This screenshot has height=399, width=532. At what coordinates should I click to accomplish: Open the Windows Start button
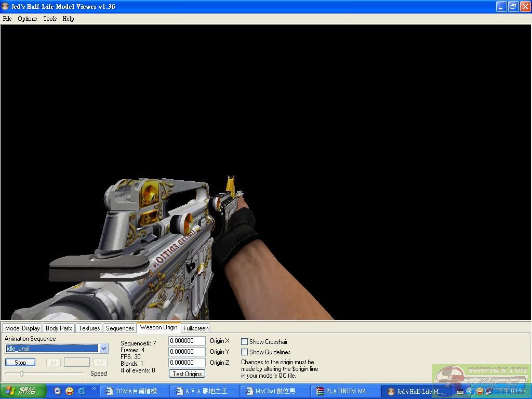click(x=22, y=391)
